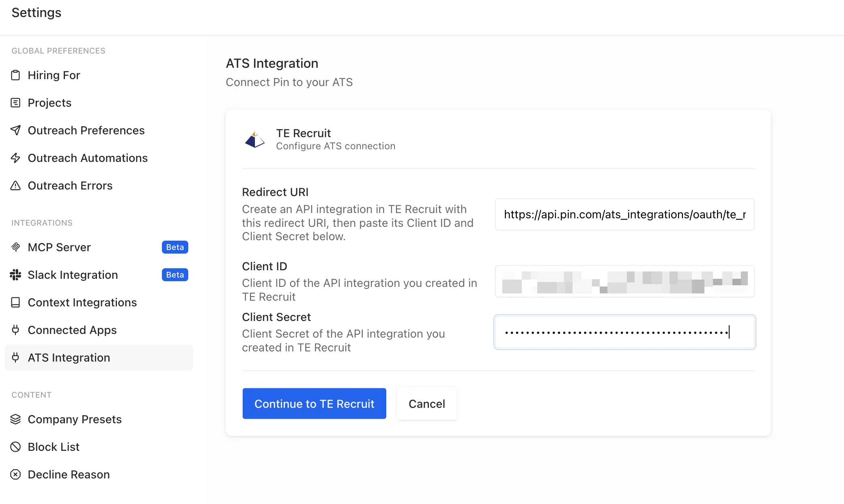This screenshot has width=844, height=504.
Task: Open Outreach Errors page
Action: pyautogui.click(x=99, y=185)
